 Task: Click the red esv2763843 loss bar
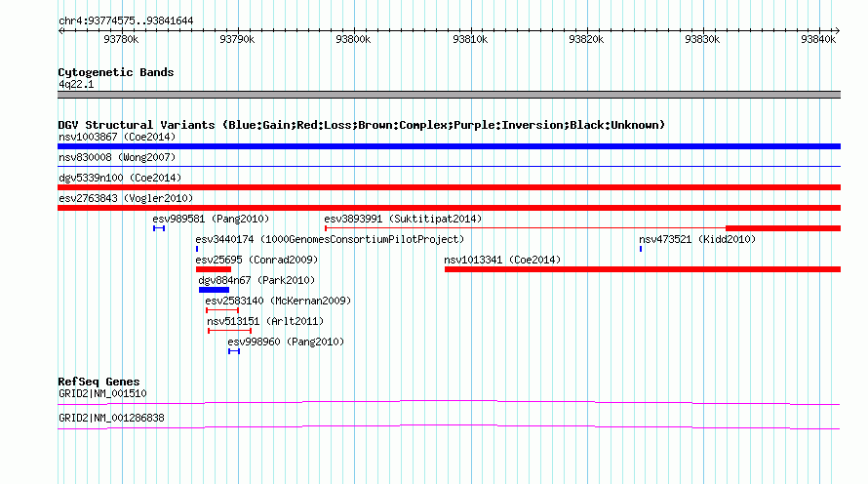pyautogui.click(x=449, y=208)
